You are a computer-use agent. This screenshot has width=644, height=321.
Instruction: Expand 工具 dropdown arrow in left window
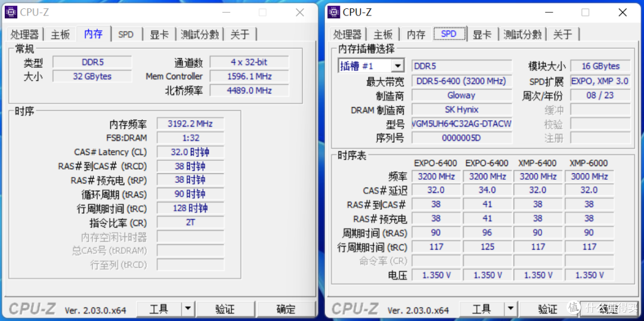[x=188, y=309]
